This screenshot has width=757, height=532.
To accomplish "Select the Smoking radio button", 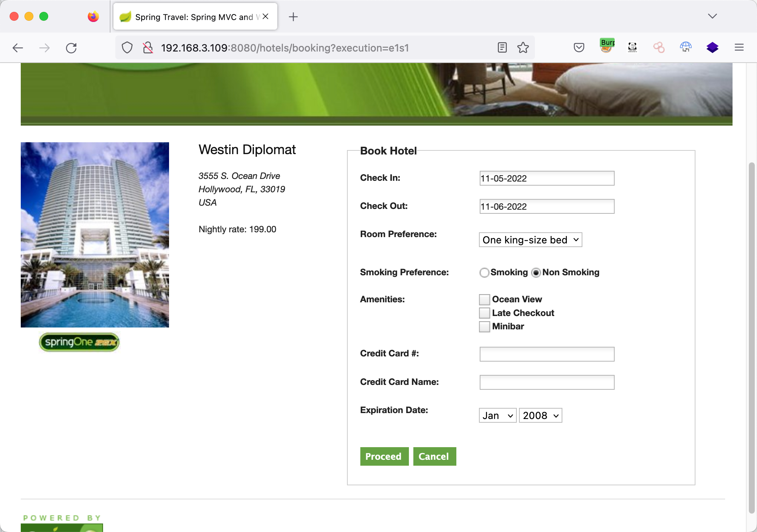I will point(484,273).
